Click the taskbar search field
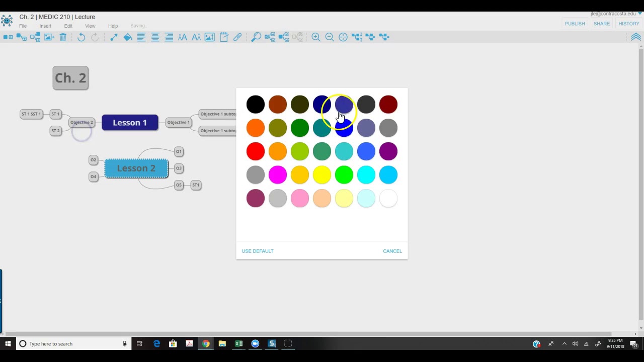Viewport: 644px width, 362px height. coord(73,344)
